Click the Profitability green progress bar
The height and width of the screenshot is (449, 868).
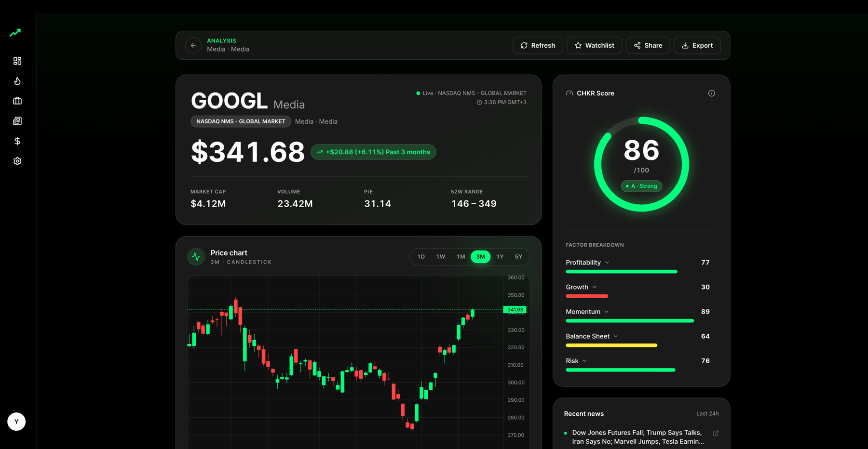pyautogui.click(x=622, y=272)
